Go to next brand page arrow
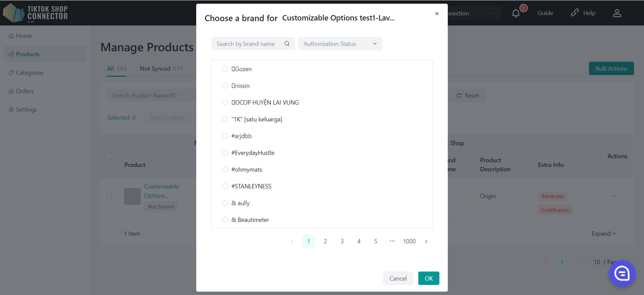The image size is (644, 295). coord(426,242)
